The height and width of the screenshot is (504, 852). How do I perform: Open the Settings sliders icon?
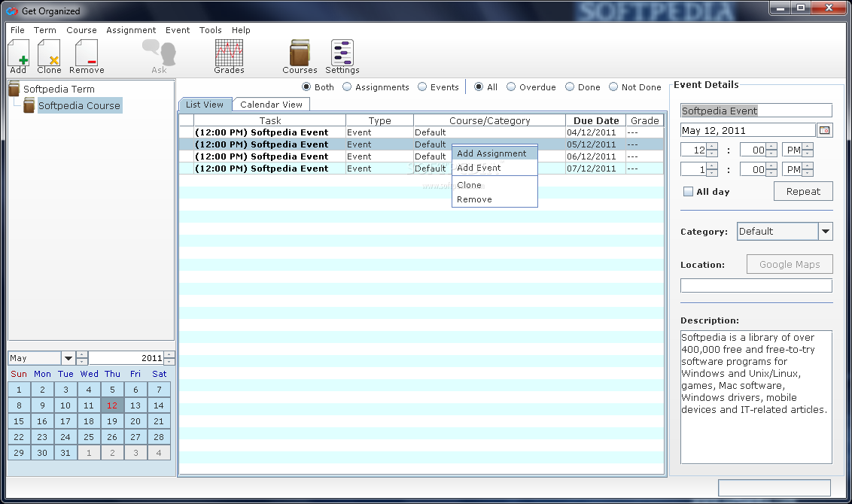coord(342,56)
